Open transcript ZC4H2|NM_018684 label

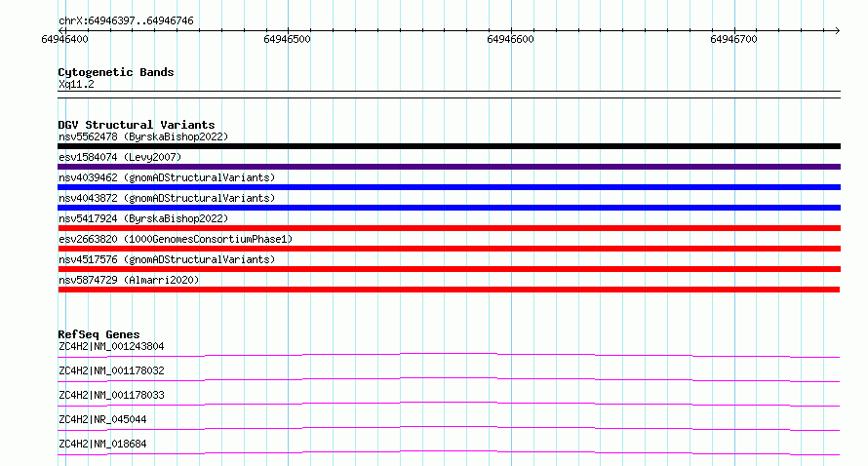(102, 444)
